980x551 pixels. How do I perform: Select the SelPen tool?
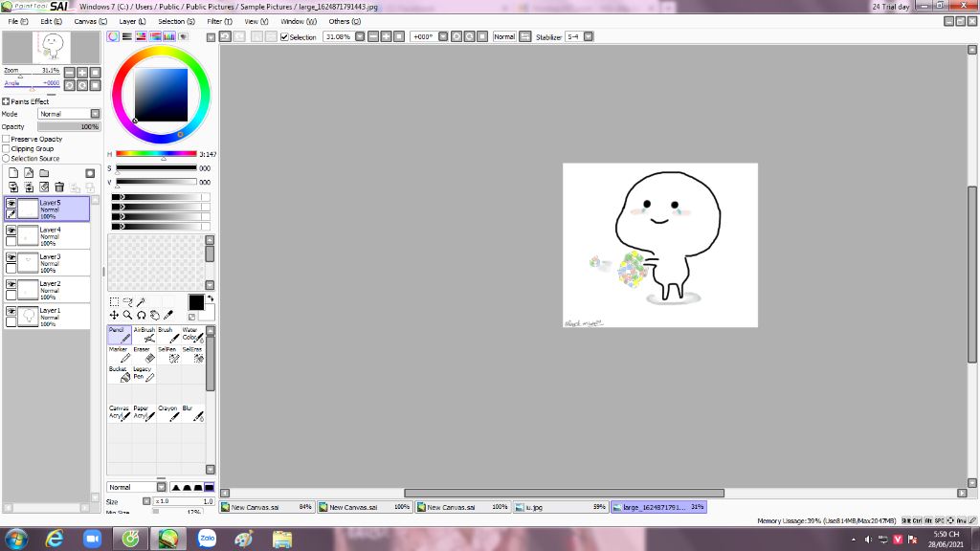pos(168,355)
